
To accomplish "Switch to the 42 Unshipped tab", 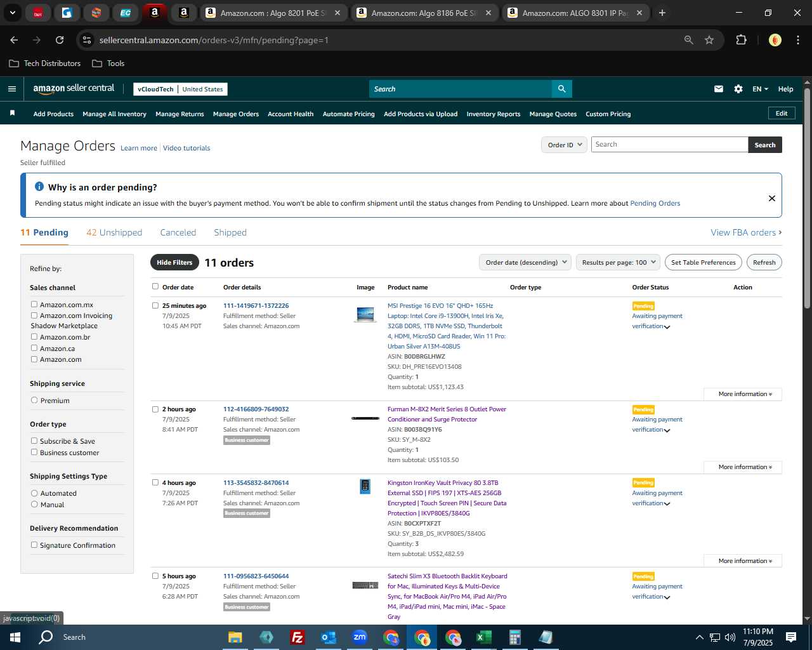I will pos(114,232).
